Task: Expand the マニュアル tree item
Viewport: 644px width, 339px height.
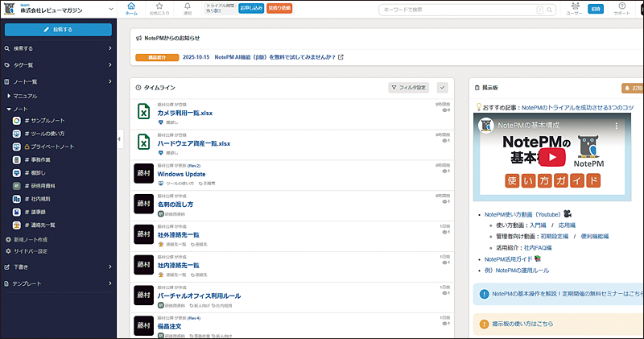Action: pyautogui.click(x=10, y=96)
